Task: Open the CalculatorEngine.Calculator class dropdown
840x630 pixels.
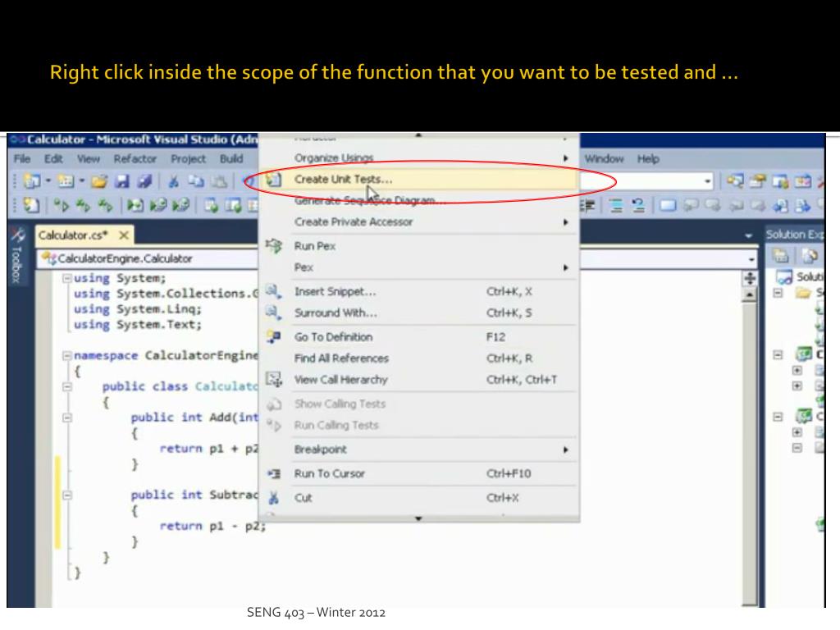Action: pos(148,258)
